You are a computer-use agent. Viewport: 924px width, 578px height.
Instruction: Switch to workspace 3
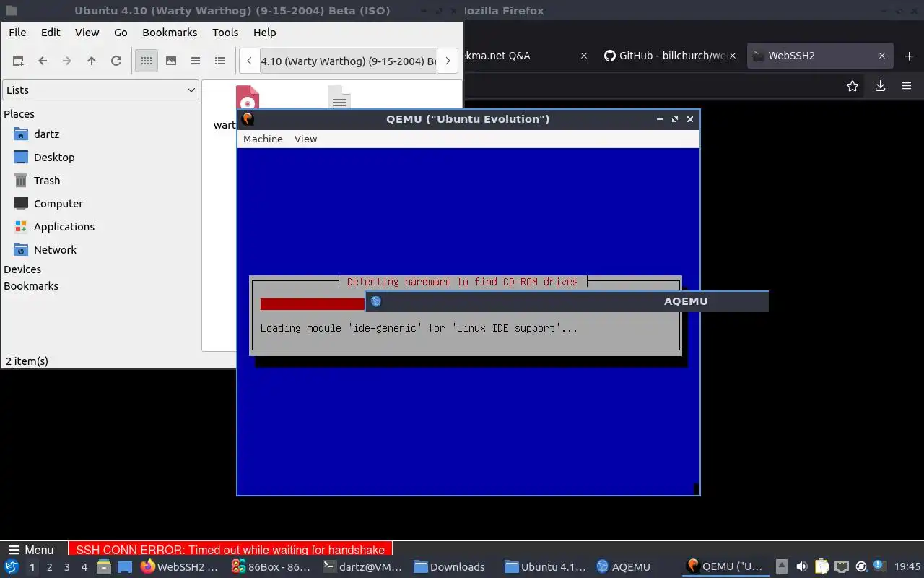tap(66, 567)
